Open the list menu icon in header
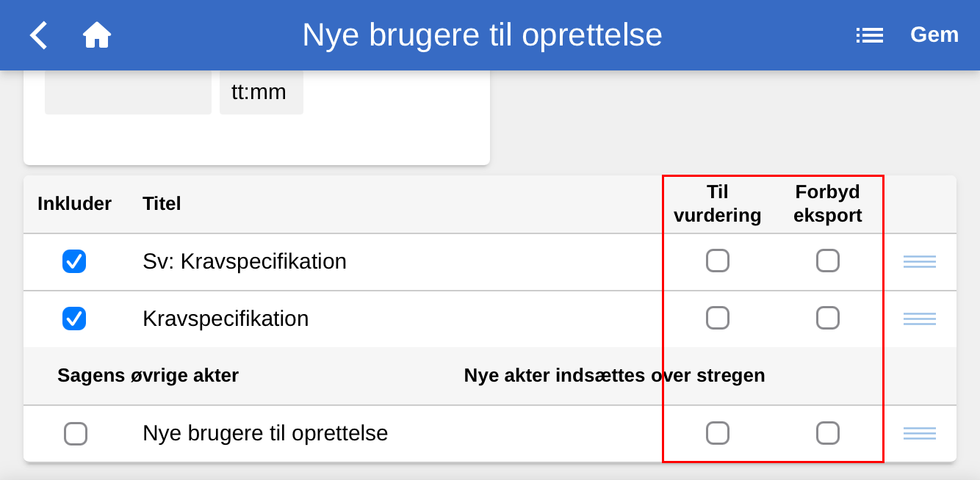 tap(870, 35)
